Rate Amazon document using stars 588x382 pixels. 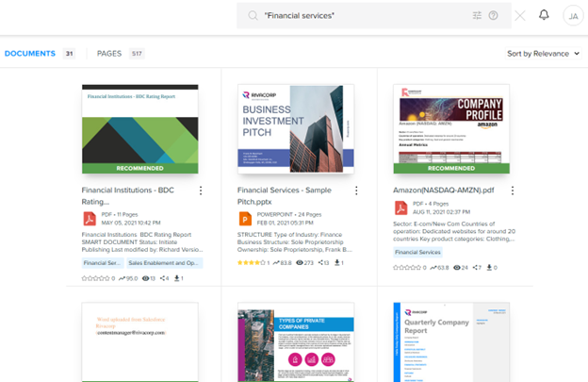click(407, 268)
